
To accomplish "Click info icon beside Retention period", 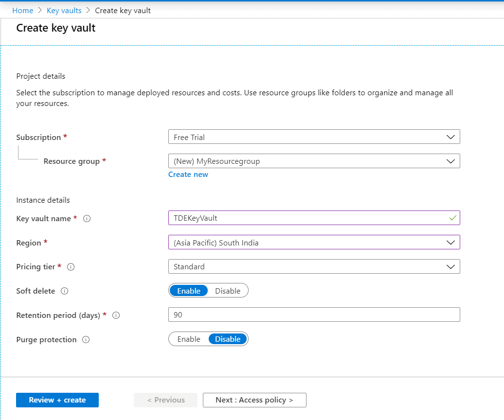I will (x=116, y=315).
